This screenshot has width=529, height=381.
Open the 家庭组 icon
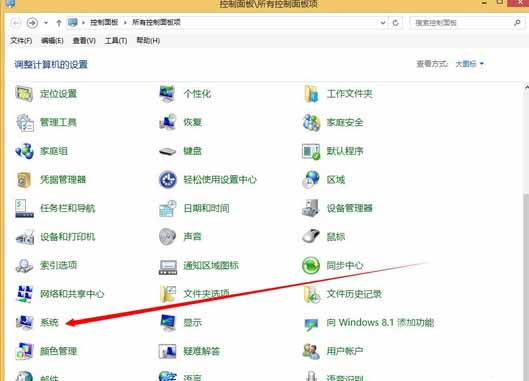pyautogui.click(x=24, y=151)
